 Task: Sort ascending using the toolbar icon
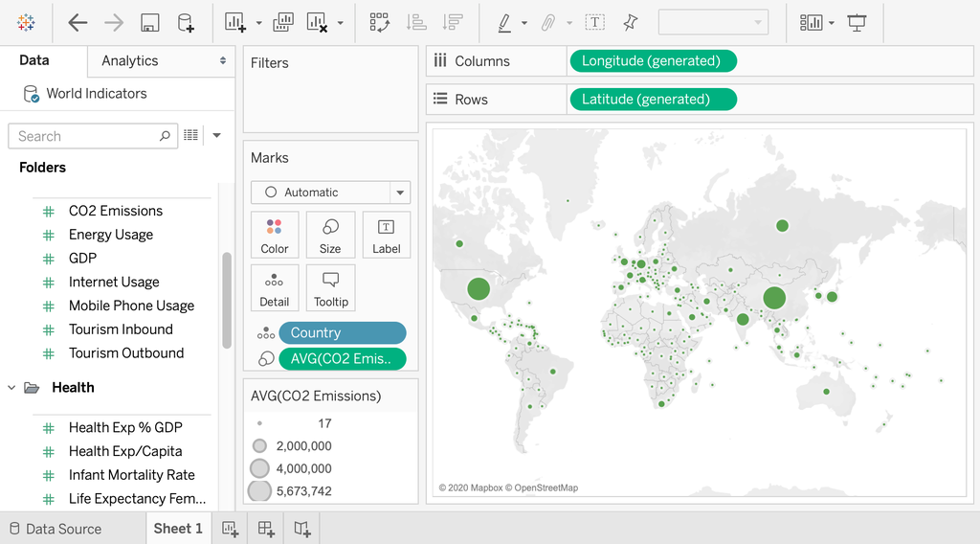416,23
